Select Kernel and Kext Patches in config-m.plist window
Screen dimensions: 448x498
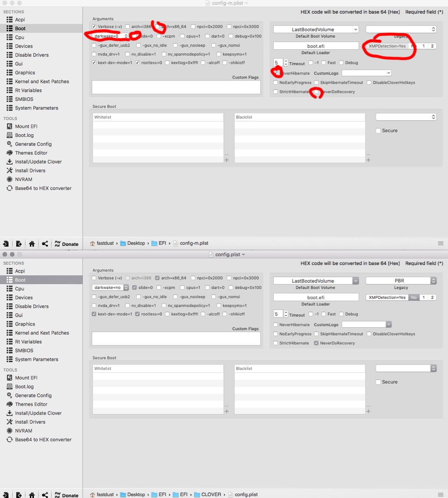[x=41, y=81]
